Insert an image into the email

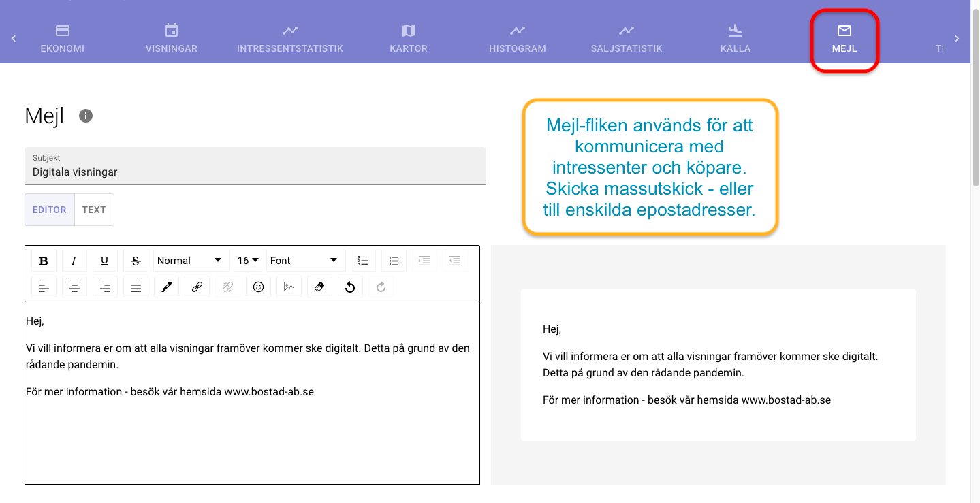tap(288, 287)
